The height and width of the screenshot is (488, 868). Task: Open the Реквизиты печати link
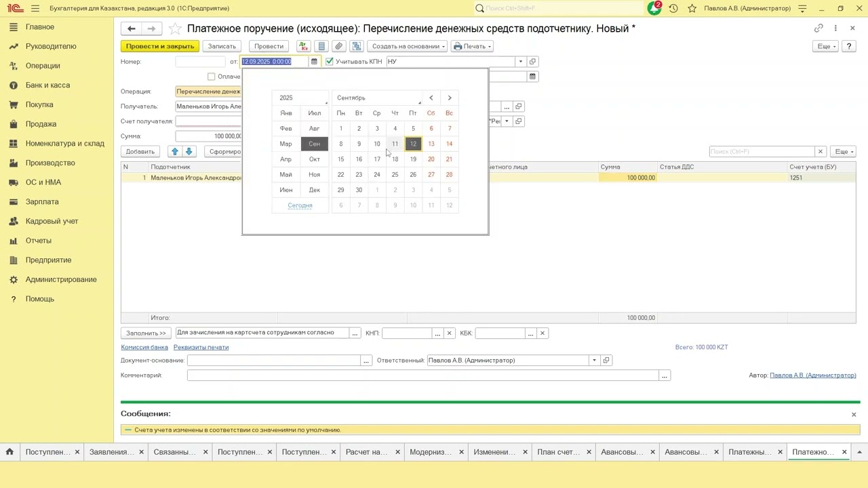201,347
